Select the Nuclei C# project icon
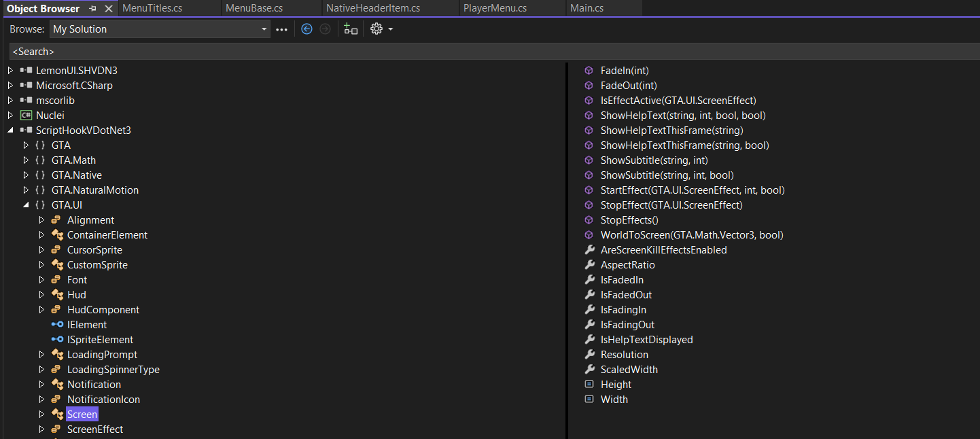Image resolution: width=980 pixels, height=439 pixels. coord(27,116)
